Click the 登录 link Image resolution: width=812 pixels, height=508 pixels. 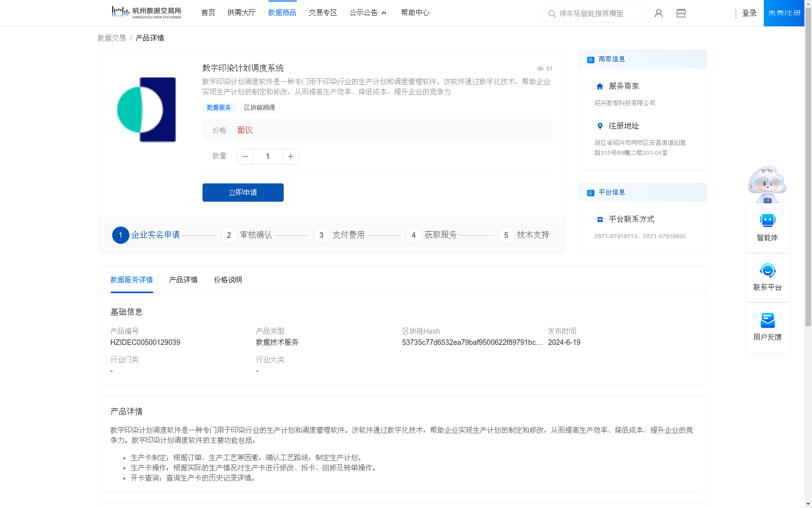tap(749, 13)
